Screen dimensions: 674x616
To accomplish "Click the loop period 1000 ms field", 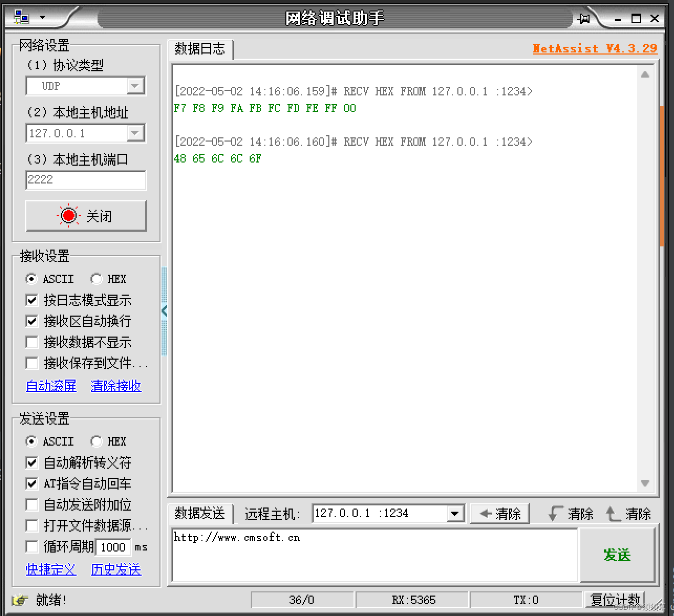I will pos(113,547).
